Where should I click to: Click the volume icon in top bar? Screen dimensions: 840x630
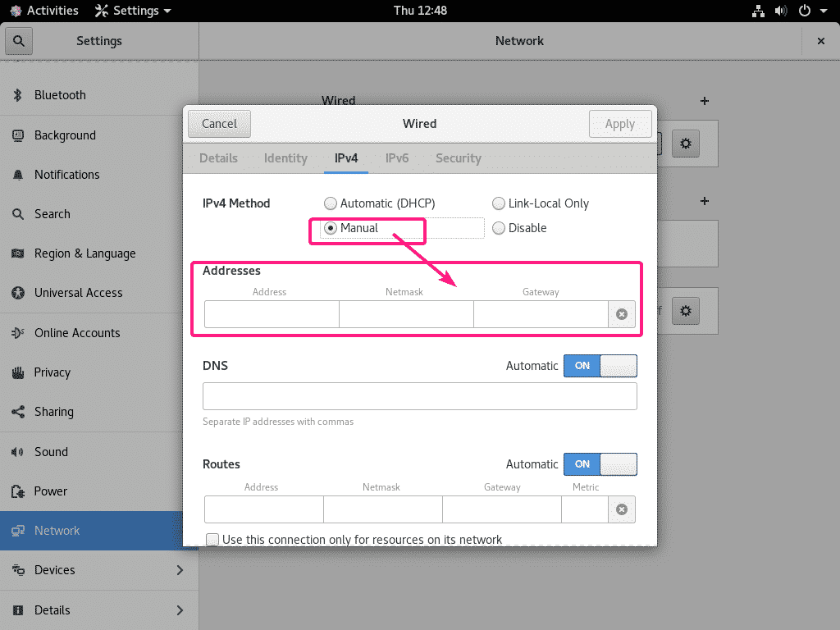coord(781,11)
